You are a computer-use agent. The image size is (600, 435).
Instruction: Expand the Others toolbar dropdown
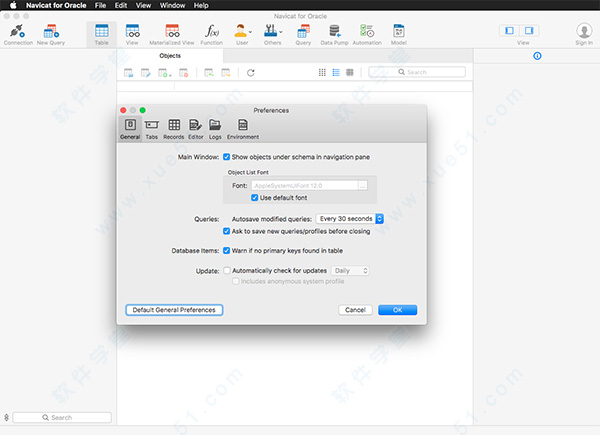pos(272,34)
